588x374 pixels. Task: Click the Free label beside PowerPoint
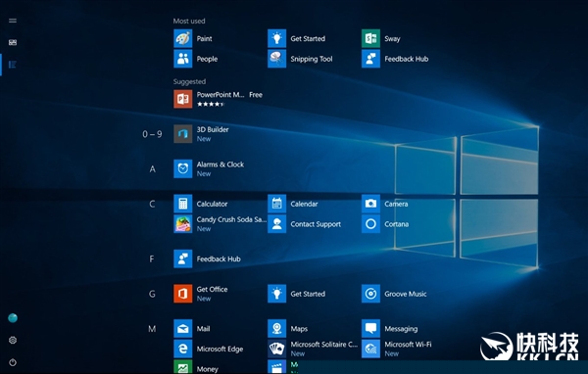click(x=256, y=95)
